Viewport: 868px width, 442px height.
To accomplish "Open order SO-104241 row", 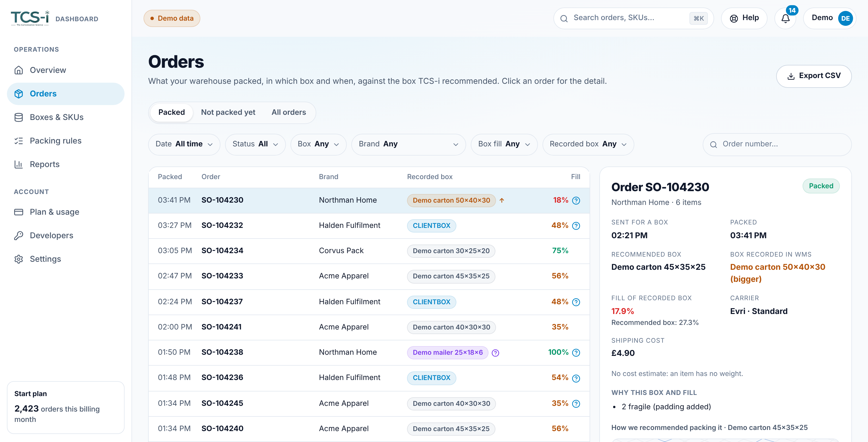I will pyautogui.click(x=369, y=327).
